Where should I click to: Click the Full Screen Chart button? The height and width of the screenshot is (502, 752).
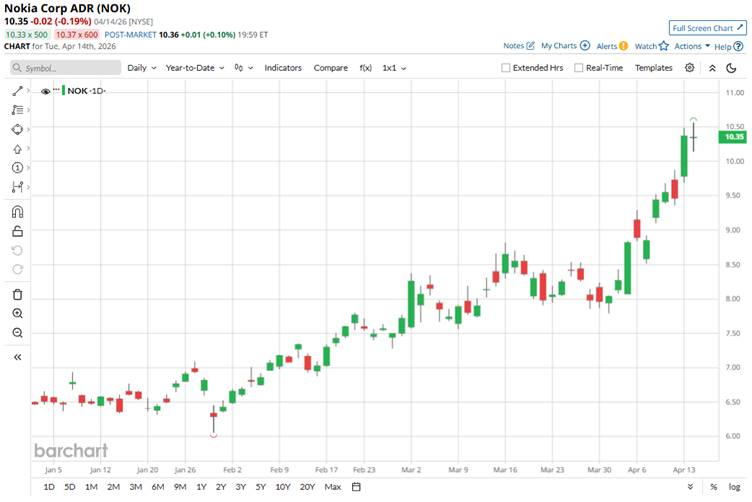pyautogui.click(x=706, y=28)
